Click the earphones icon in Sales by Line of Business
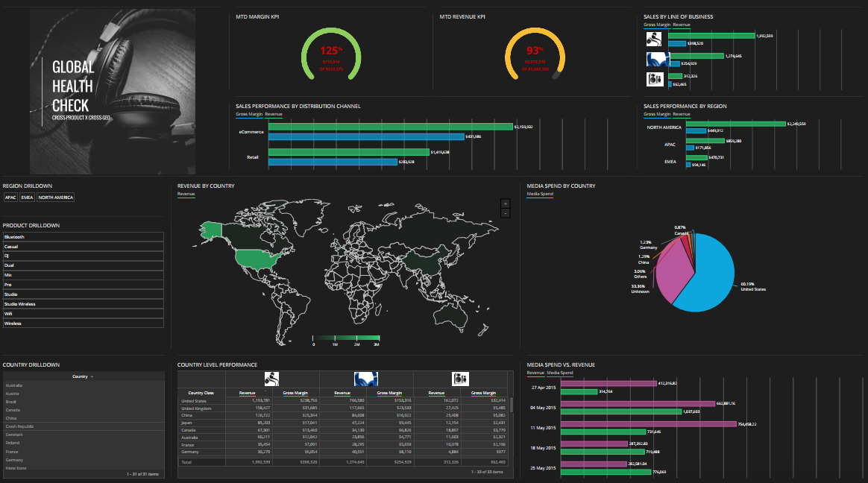Viewport: 868px width, 483px height. pos(655,39)
